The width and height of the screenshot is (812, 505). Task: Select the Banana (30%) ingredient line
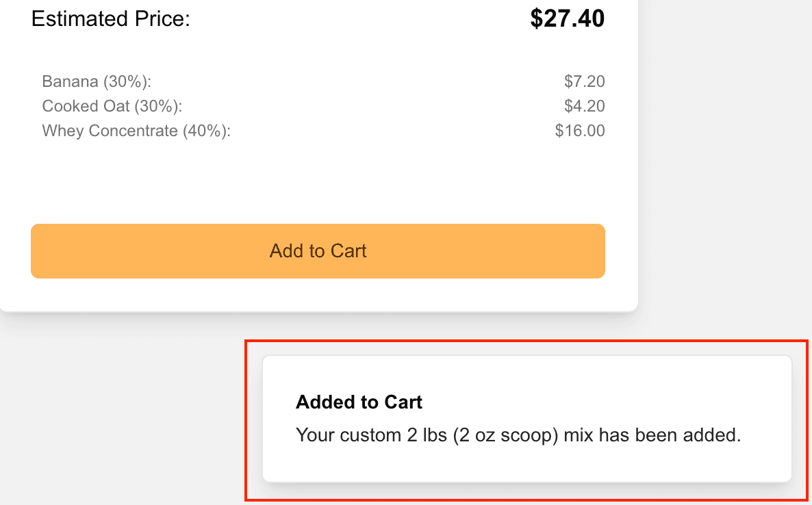[x=96, y=81]
